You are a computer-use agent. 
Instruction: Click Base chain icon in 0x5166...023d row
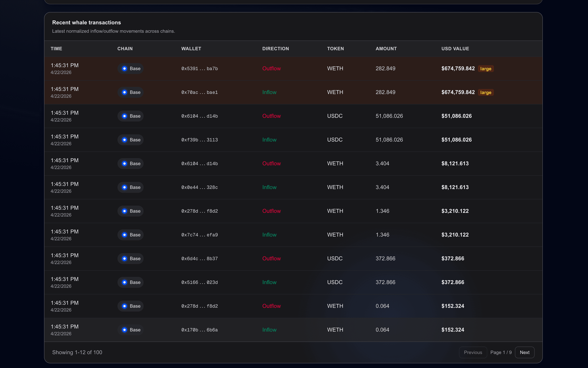point(124,282)
